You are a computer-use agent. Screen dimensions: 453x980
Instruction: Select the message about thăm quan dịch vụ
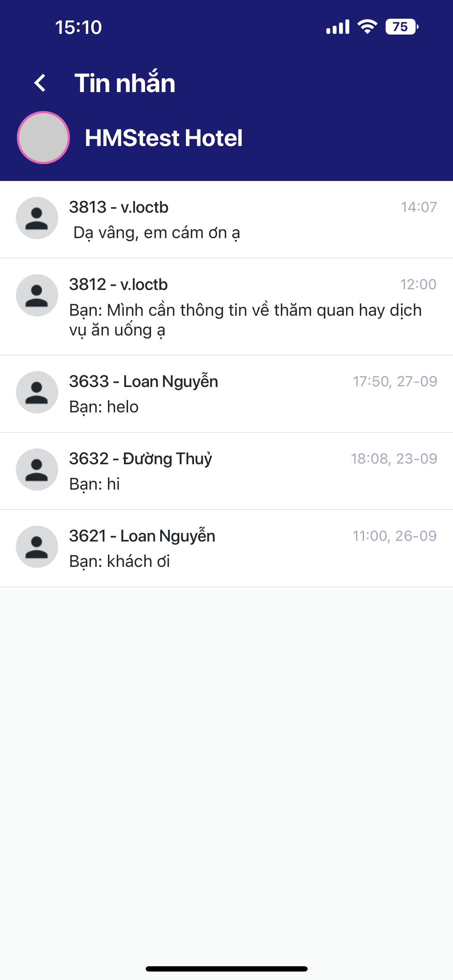(245, 320)
